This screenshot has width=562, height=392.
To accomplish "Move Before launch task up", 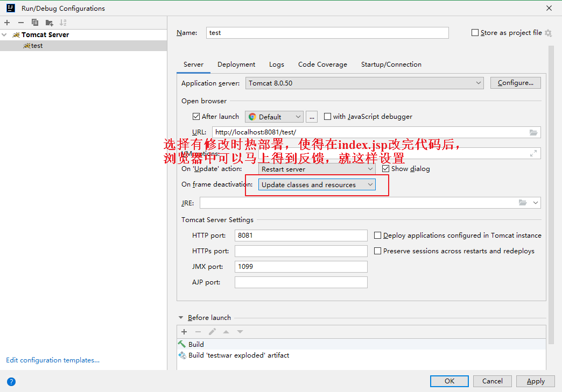I will coord(226,332).
